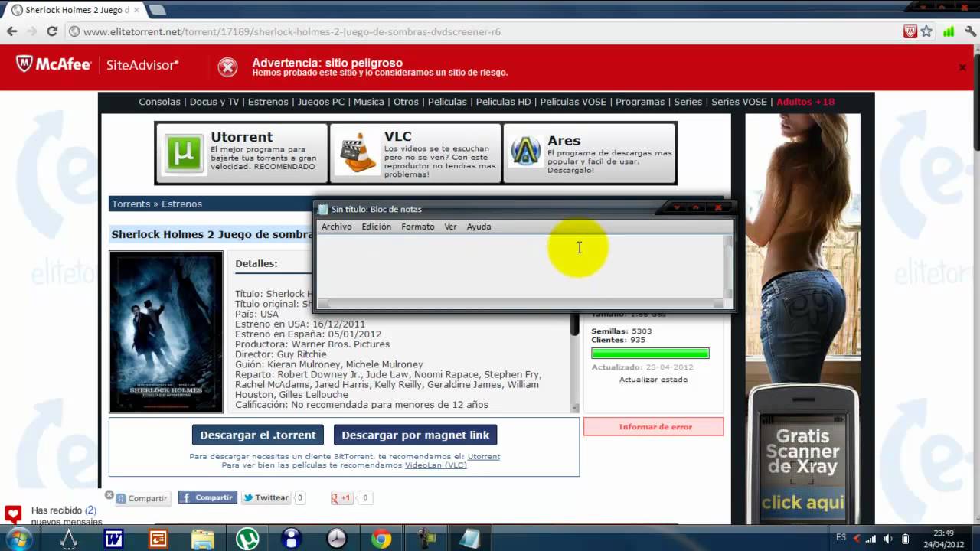Open the Consolas category

[159, 102]
